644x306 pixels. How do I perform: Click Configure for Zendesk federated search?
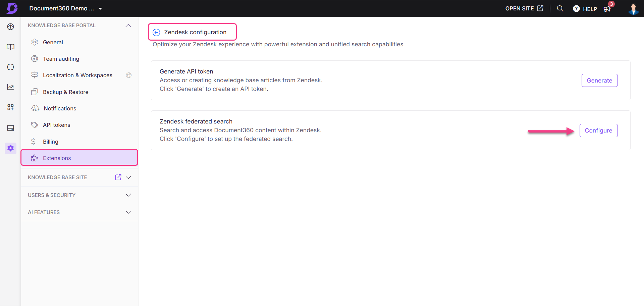tap(598, 131)
